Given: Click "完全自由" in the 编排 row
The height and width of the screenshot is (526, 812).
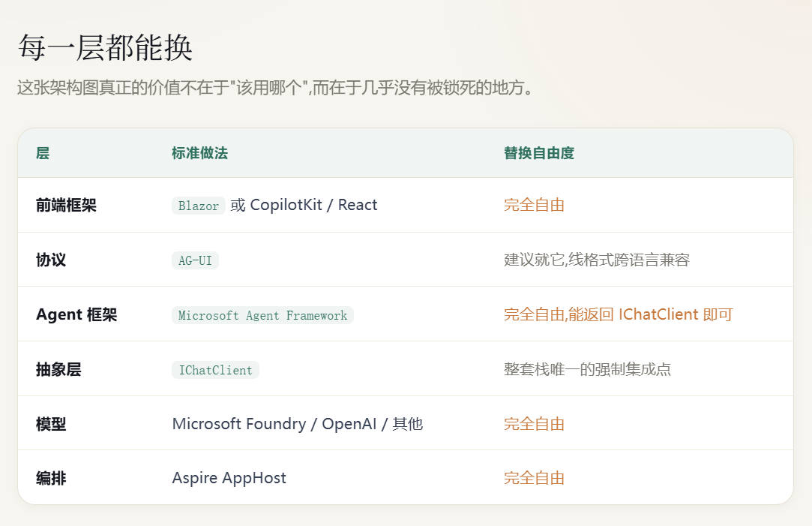Looking at the screenshot, I should coord(535,478).
